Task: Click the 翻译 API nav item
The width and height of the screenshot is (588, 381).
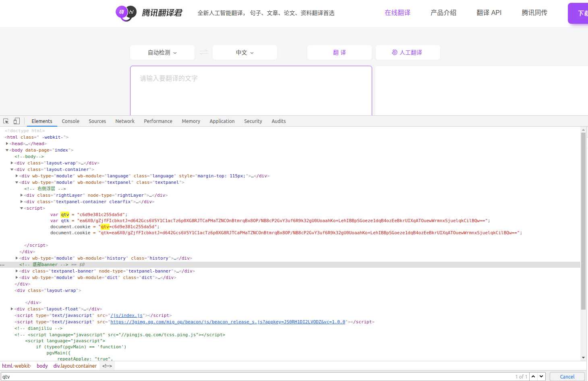Action: [x=489, y=13]
